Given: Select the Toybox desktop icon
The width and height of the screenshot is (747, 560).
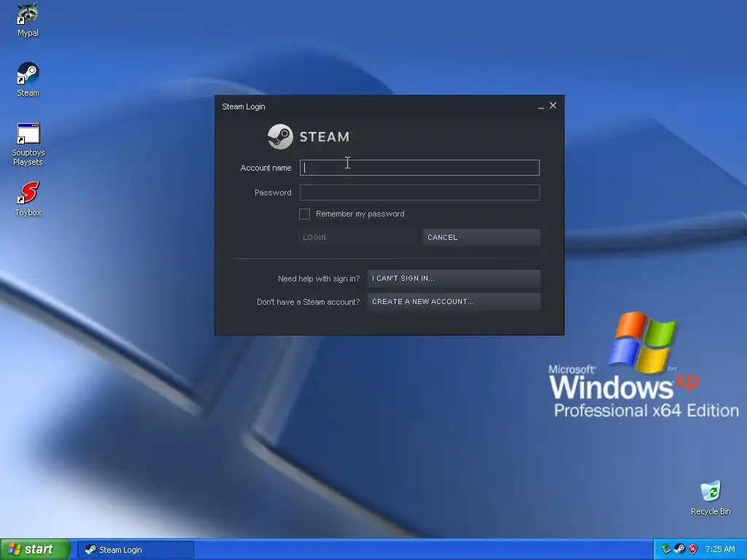Looking at the screenshot, I should (28, 199).
